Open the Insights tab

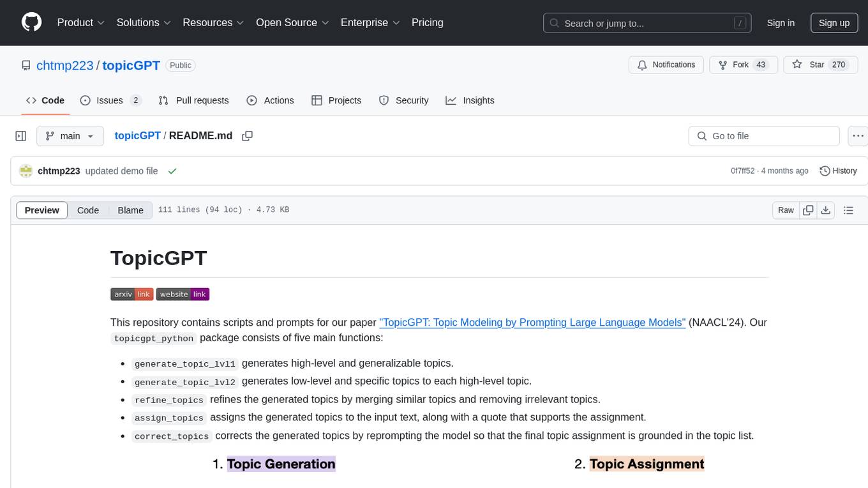pyautogui.click(x=470, y=100)
